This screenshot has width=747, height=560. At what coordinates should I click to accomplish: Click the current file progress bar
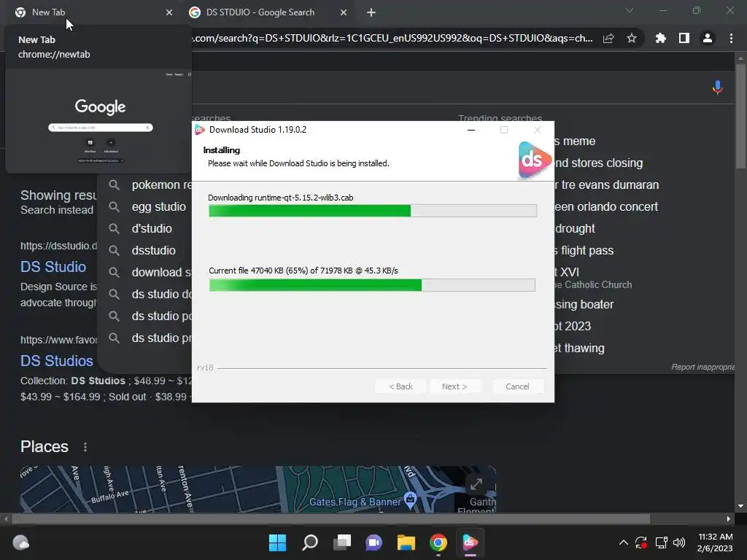coord(372,285)
